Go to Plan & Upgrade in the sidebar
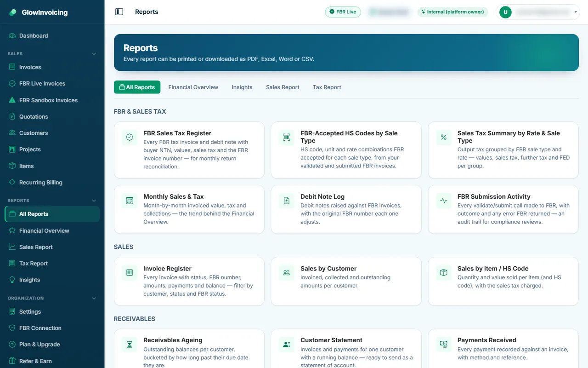This screenshot has width=588, height=368. click(x=52, y=345)
